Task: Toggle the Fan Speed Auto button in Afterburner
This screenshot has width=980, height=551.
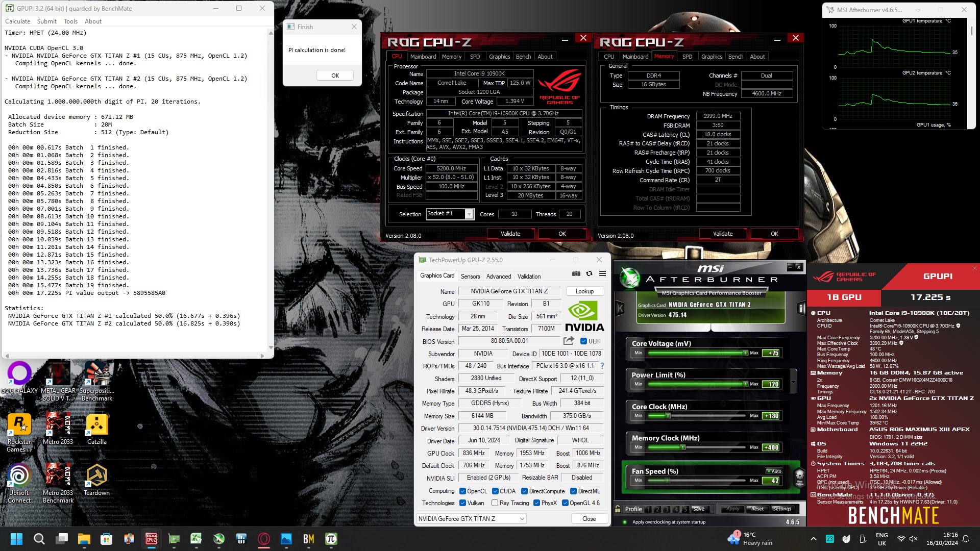Action: click(x=774, y=471)
